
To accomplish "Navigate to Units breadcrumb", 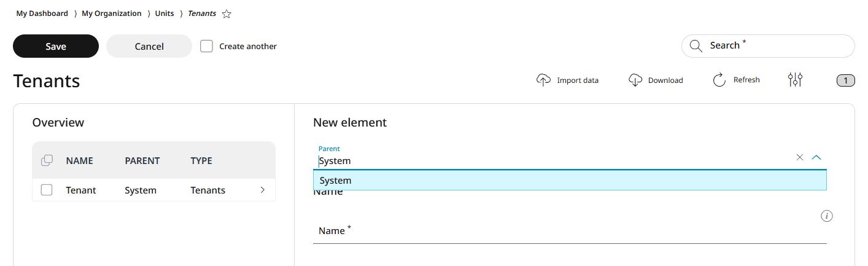I will 165,13.
